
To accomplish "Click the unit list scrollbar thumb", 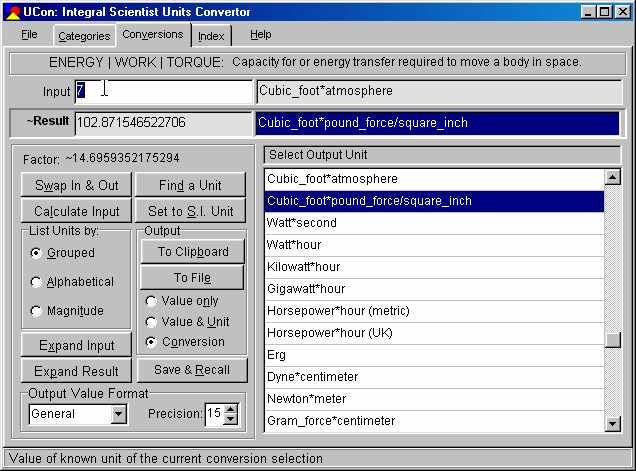I will point(612,340).
